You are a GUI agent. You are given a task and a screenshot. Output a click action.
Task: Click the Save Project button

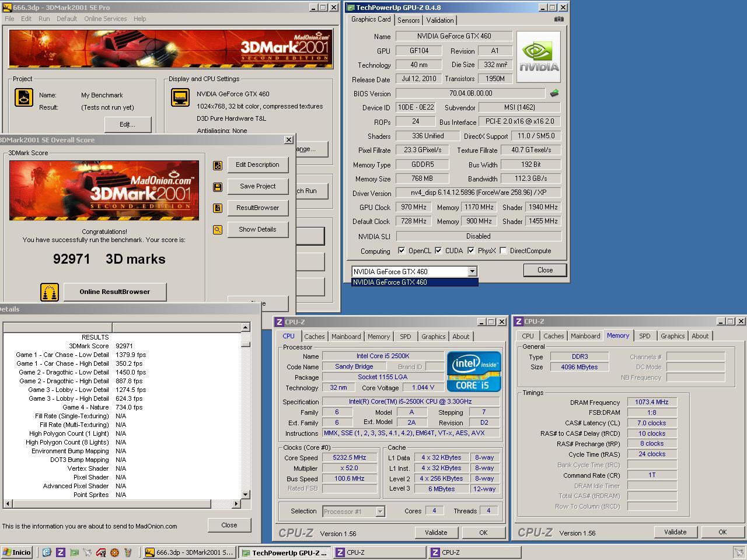tap(257, 187)
